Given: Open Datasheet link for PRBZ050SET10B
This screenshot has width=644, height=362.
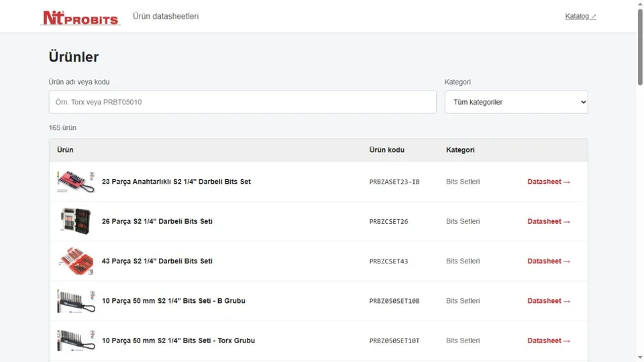Looking at the screenshot, I should [x=549, y=301].
